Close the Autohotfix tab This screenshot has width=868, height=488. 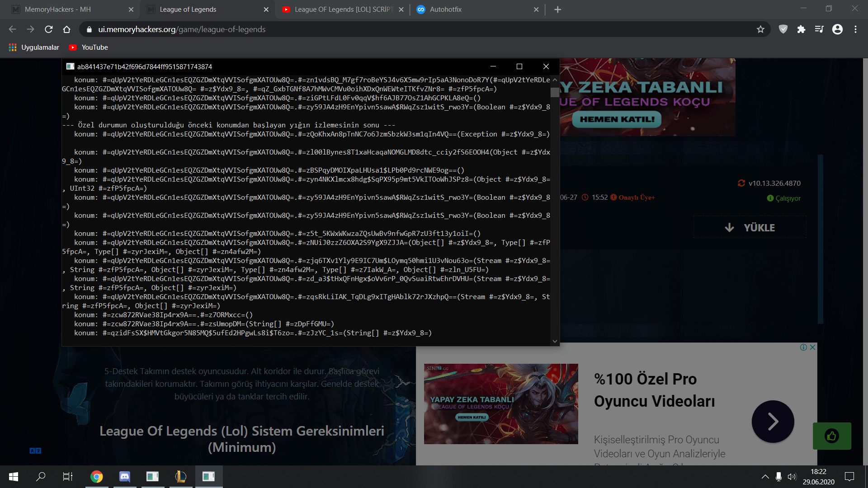pyautogui.click(x=536, y=9)
